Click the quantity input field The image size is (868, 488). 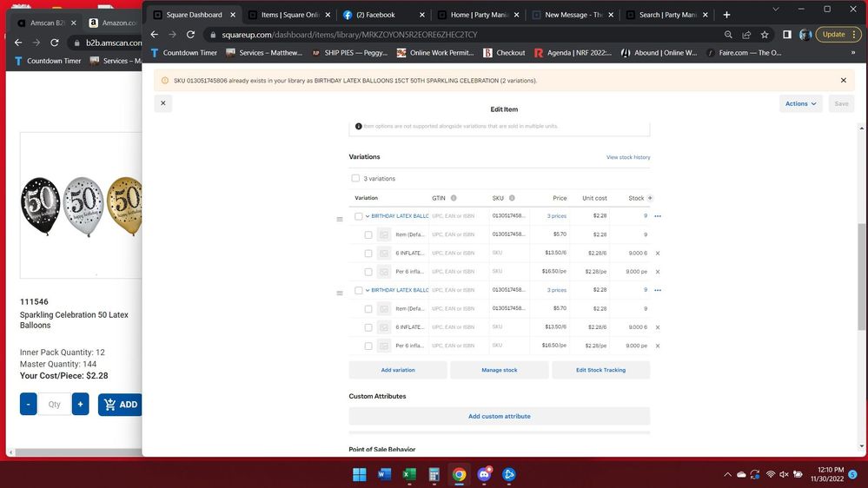[x=55, y=404]
